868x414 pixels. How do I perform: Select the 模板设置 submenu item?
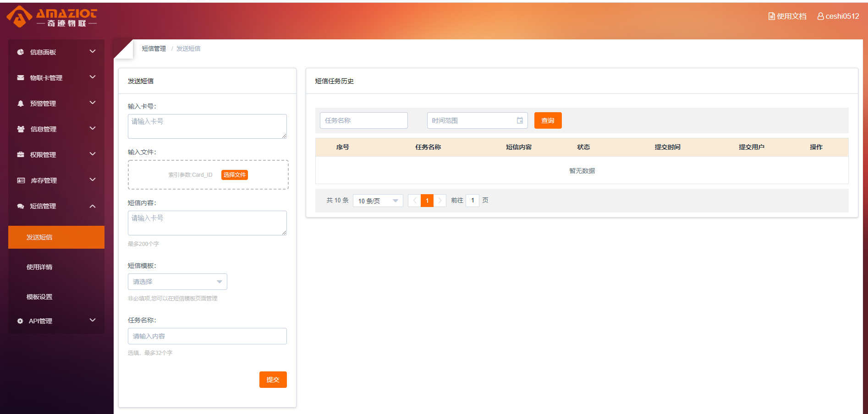tap(56, 297)
